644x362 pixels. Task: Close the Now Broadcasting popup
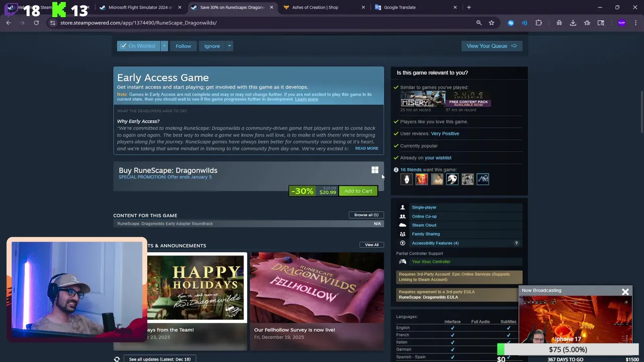tap(625, 292)
